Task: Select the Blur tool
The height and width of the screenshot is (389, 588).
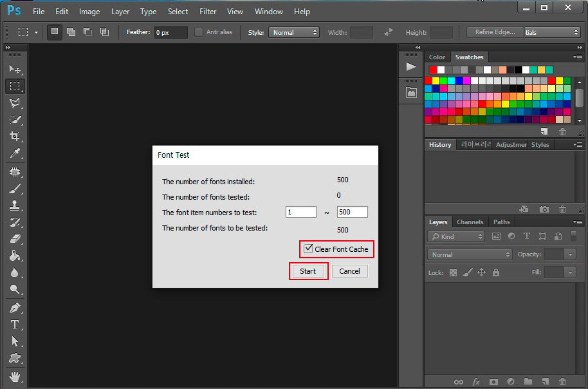Action: point(15,272)
